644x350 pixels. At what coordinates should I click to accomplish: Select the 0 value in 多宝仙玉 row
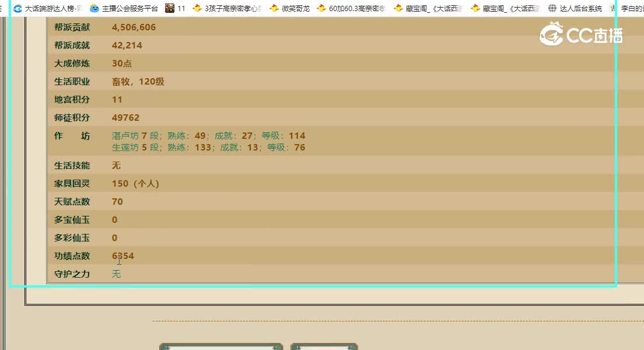click(114, 219)
